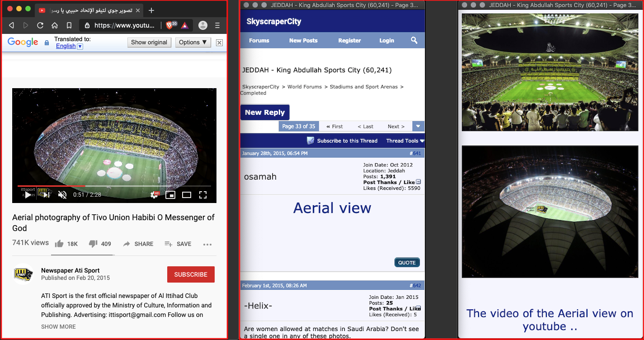Subscribe to Newspaper Ati Sport channel
The height and width of the screenshot is (340, 644).
click(191, 274)
